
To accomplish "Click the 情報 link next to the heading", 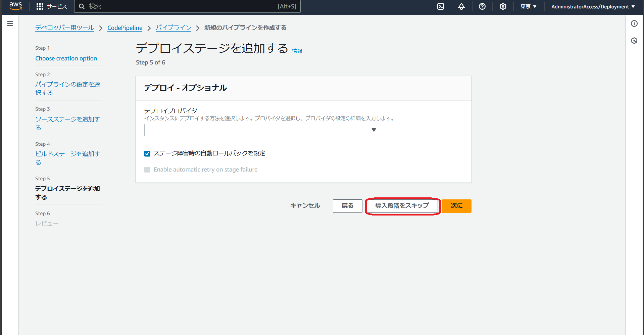I will pyautogui.click(x=297, y=50).
